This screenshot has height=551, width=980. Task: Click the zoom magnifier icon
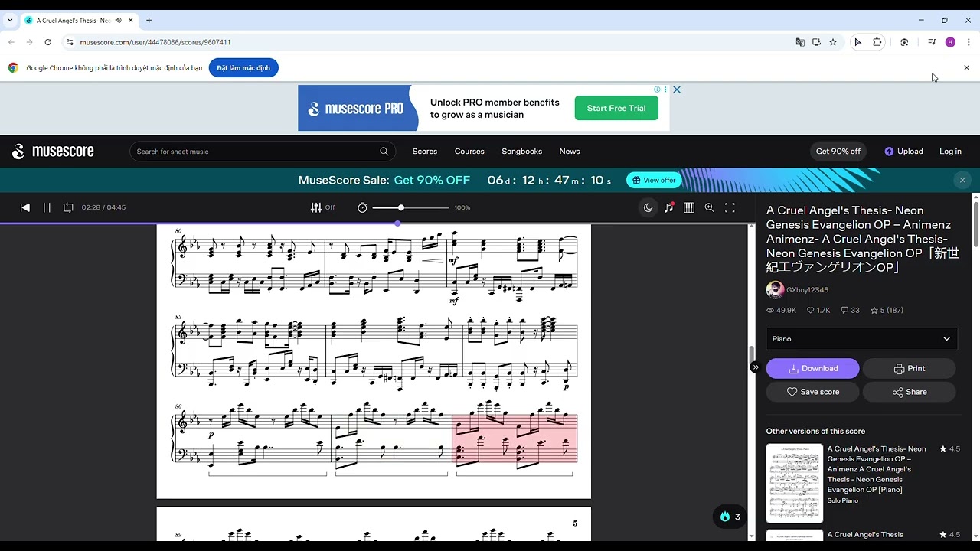point(710,207)
